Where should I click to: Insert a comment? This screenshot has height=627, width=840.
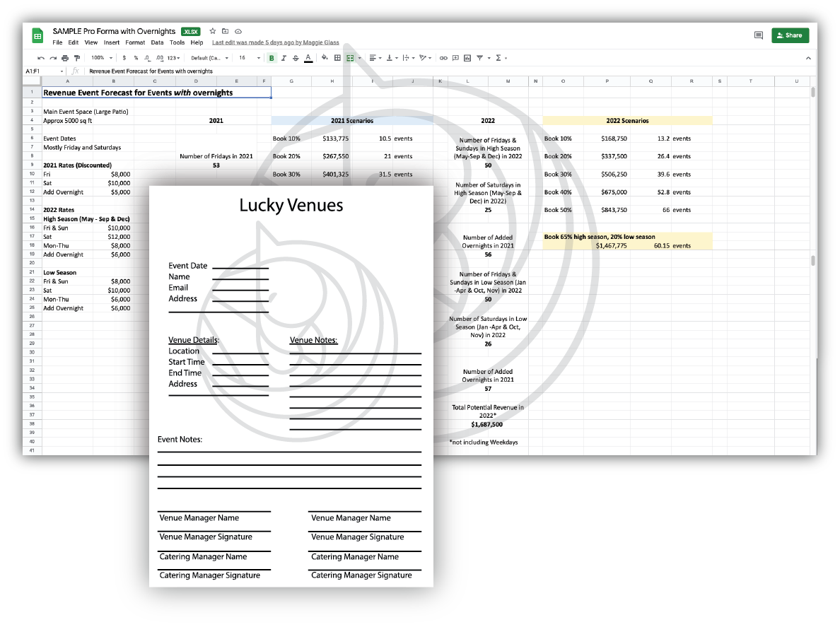pyautogui.click(x=455, y=58)
